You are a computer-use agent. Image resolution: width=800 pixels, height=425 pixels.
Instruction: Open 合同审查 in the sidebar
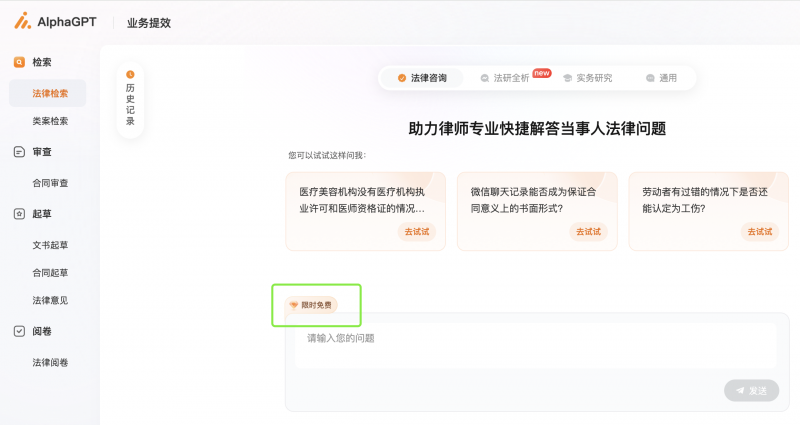click(x=50, y=183)
